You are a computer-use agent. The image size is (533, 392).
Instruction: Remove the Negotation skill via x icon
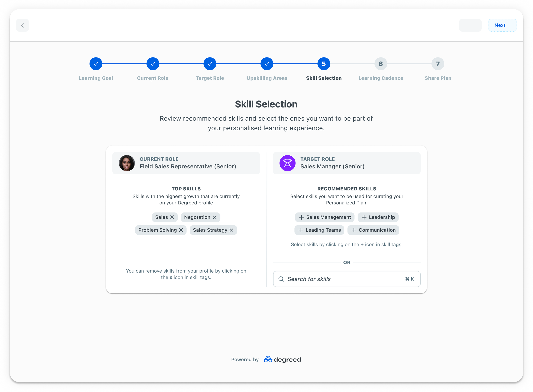(215, 217)
